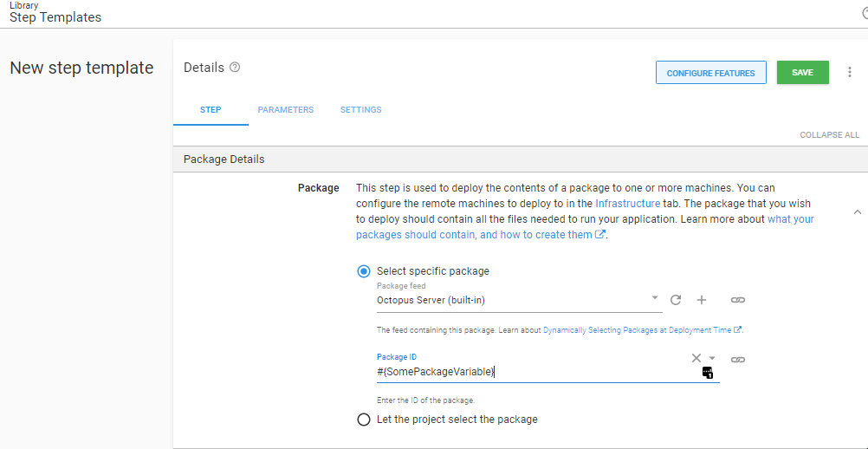Save the new step template
868x449 pixels.
(x=803, y=73)
